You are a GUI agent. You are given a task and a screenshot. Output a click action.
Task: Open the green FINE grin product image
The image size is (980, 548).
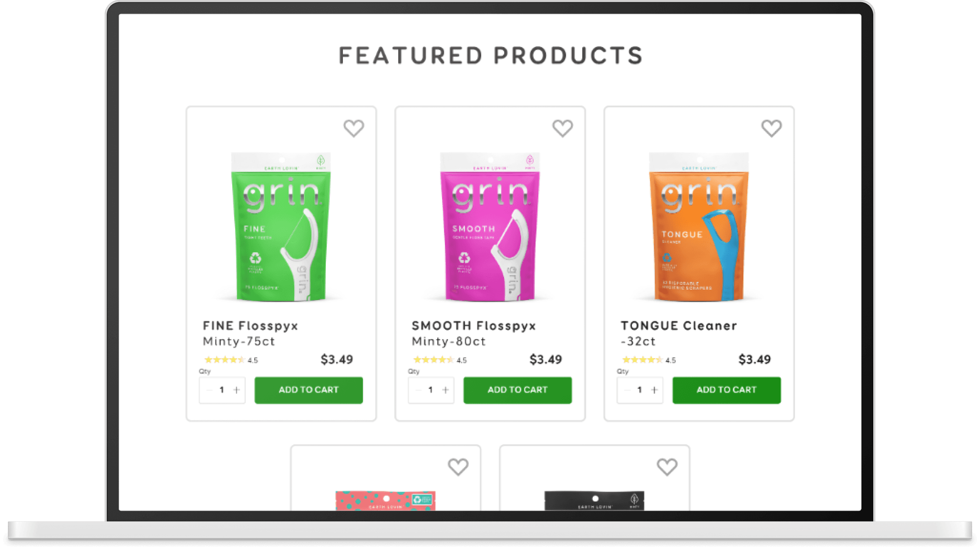click(281, 227)
